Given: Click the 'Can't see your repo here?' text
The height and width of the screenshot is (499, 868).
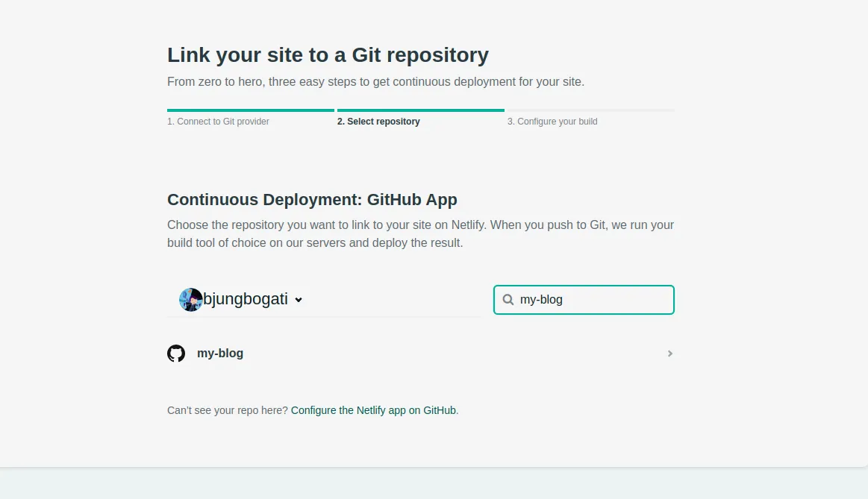Looking at the screenshot, I should [x=227, y=410].
